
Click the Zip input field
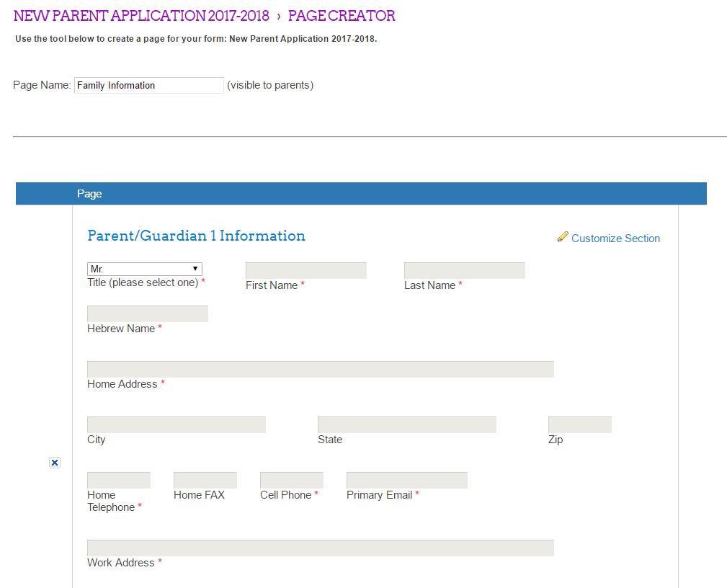579,425
